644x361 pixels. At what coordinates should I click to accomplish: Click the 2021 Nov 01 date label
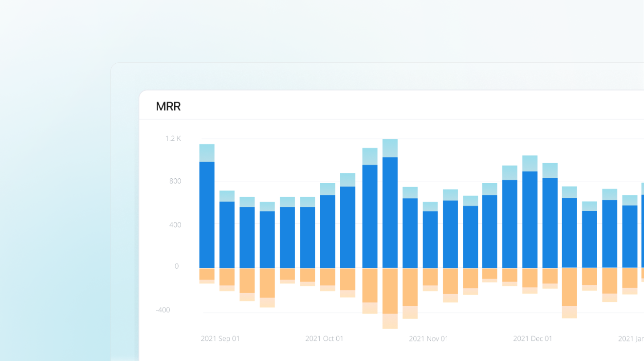pyautogui.click(x=428, y=339)
